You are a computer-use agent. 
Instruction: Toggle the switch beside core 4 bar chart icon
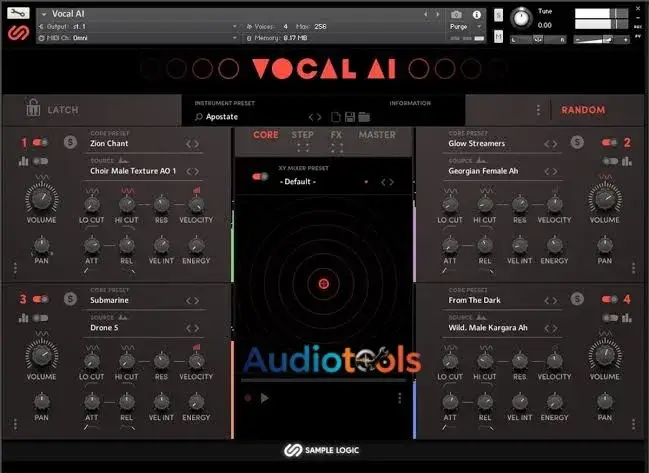610,318
